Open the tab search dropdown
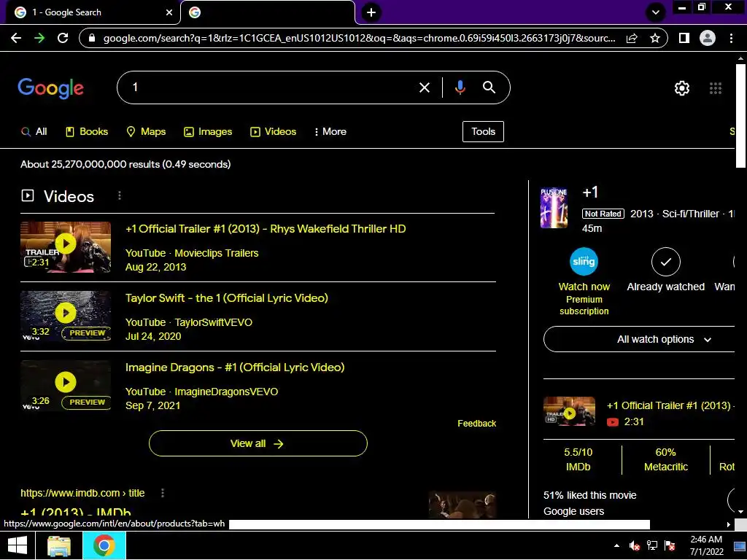 point(656,12)
